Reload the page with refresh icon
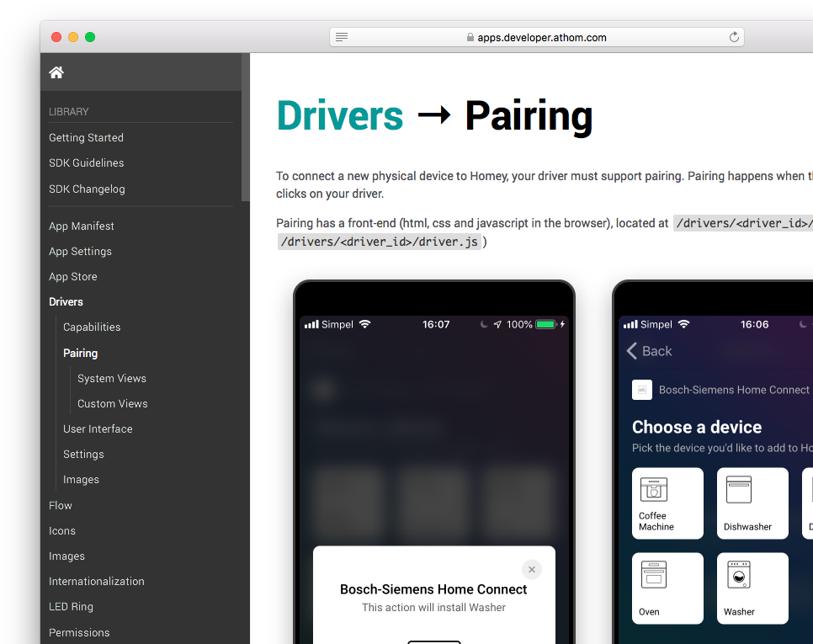This screenshot has height=644, width=813. click(x=734, y=37)
